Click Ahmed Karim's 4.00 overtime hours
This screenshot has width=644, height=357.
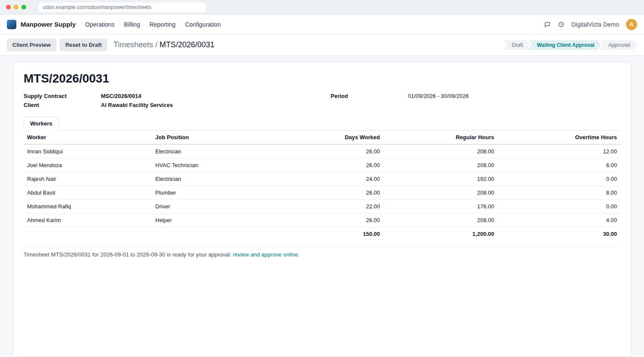(611, 220)
